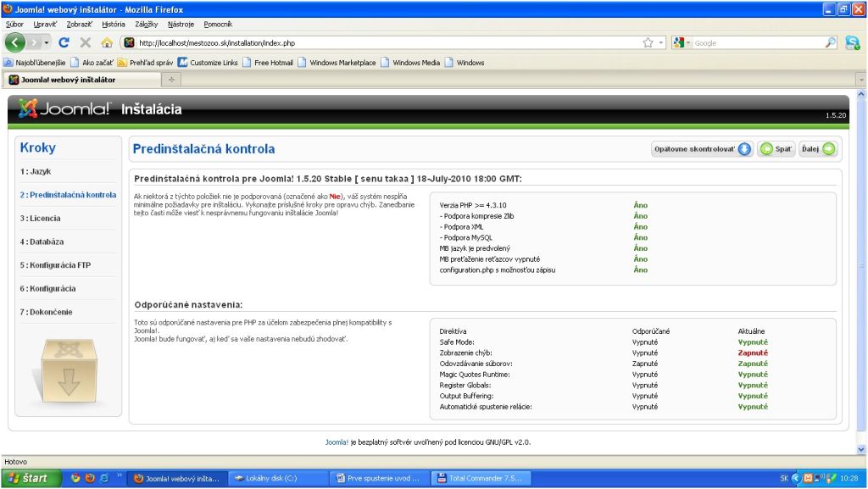Click the search magnifier icon

click(x=831, y=42)
